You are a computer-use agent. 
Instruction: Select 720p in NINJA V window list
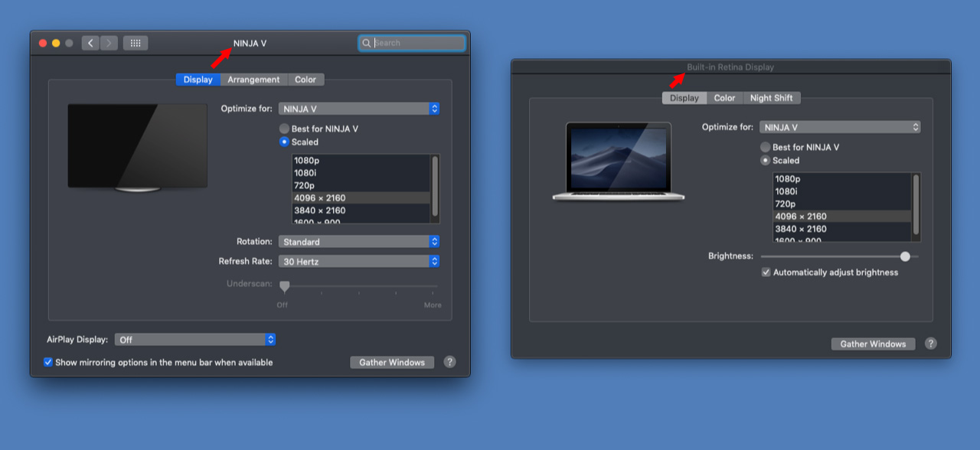[361, 185]
